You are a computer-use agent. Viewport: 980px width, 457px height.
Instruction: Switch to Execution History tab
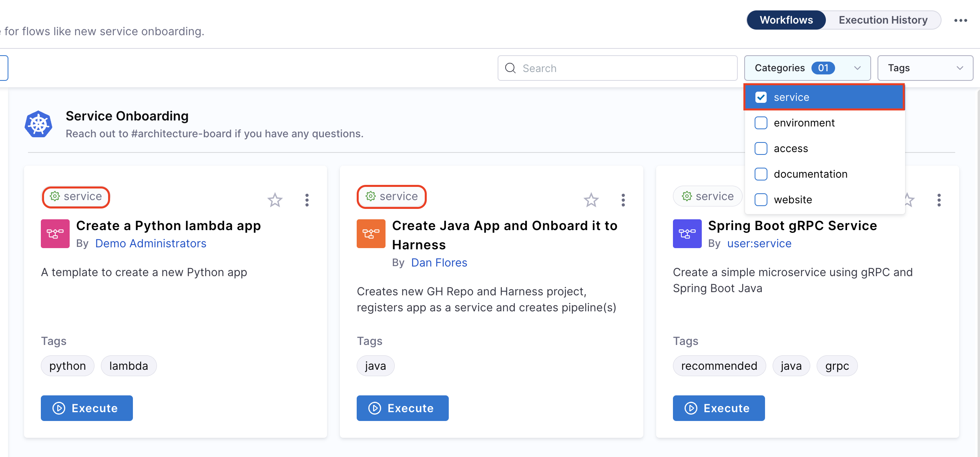click(x=883, y=20)
